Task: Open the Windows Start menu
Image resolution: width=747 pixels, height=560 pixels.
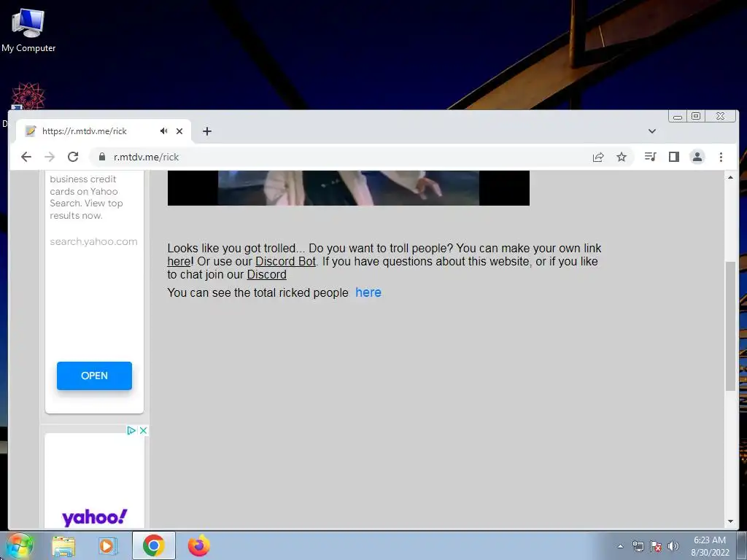Action: [x=20, y=545]
